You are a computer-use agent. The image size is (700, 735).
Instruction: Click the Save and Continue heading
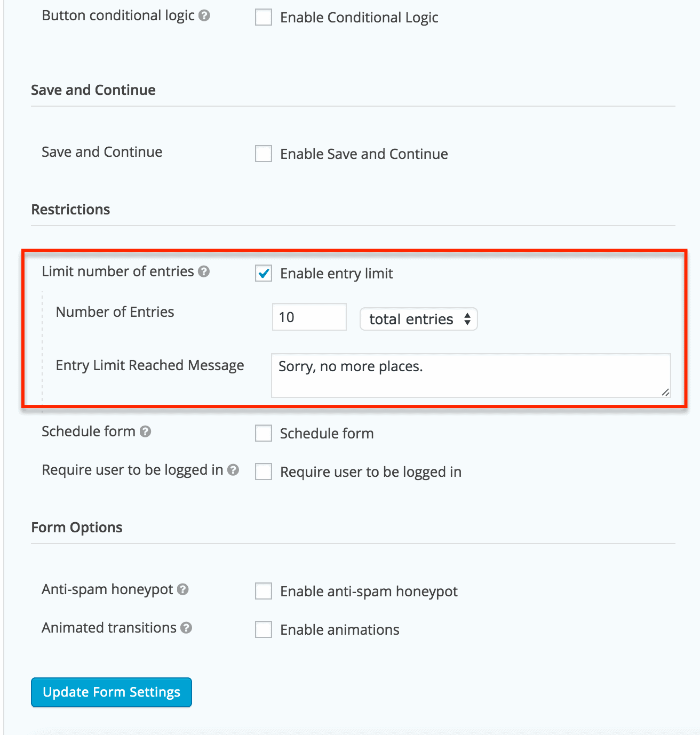[x=93, y=90]
